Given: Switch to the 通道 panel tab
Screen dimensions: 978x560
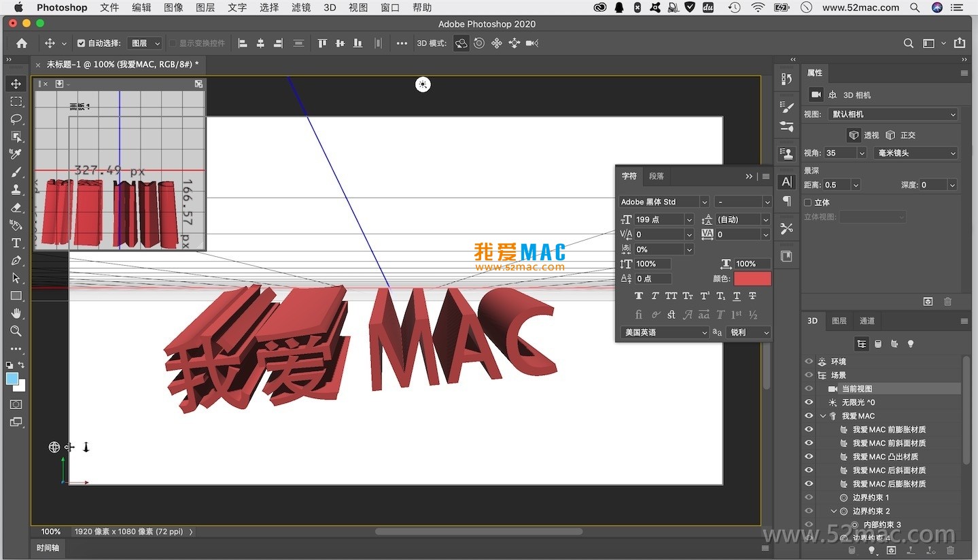Looking at the screenshot, I should point(867,321).
